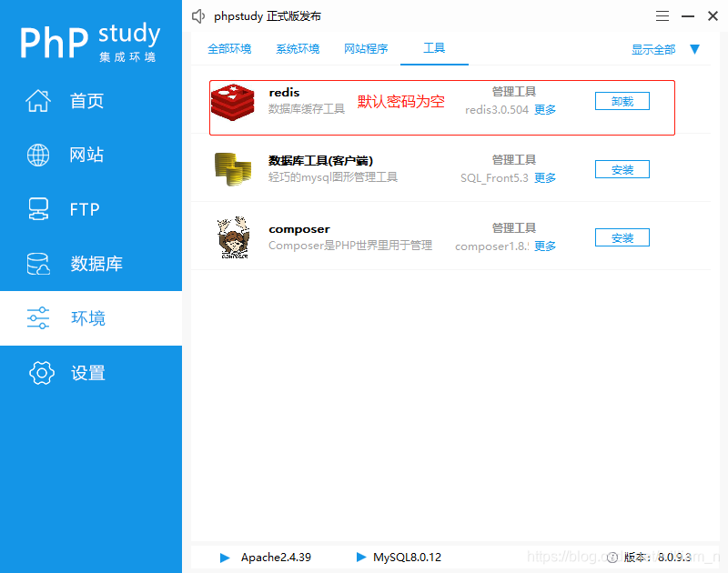Image resolution: width=728 pixels, height=573 pixels.
Task: Open the 设置 settings section
Action: (x=91, y=373)
